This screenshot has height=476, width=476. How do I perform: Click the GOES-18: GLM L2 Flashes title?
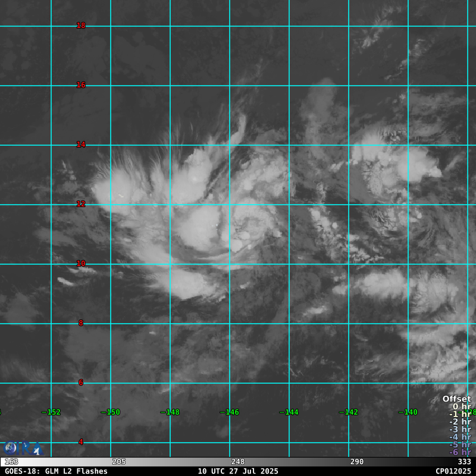pyautogui.click(x=56, y=471)
